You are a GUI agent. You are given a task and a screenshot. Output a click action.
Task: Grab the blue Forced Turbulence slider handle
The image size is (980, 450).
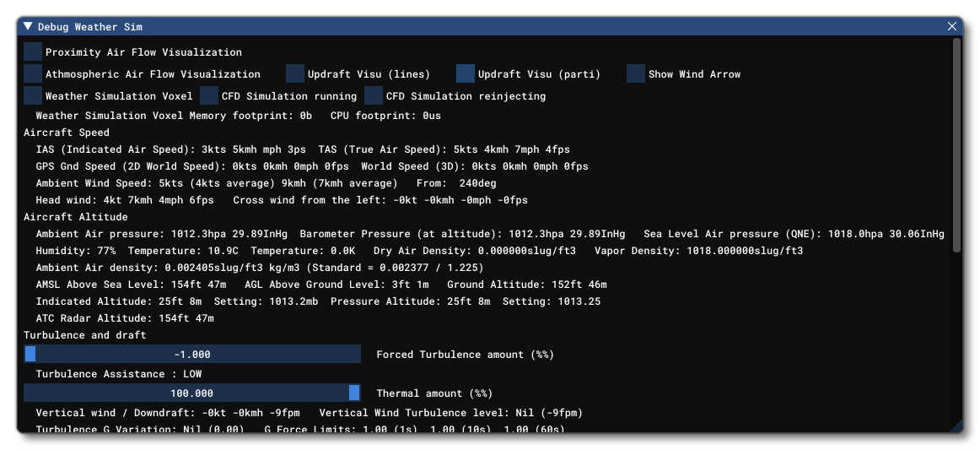pos(30,355)
